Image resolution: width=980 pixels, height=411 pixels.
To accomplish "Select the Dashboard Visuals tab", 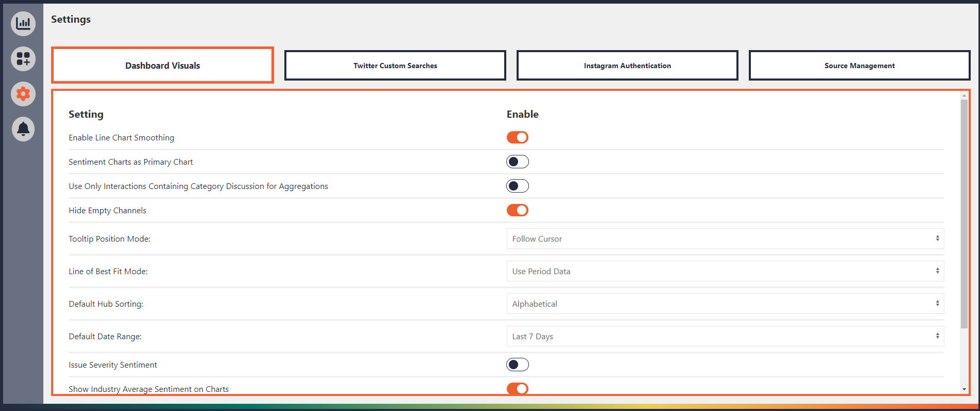I will tap(163, 65).
